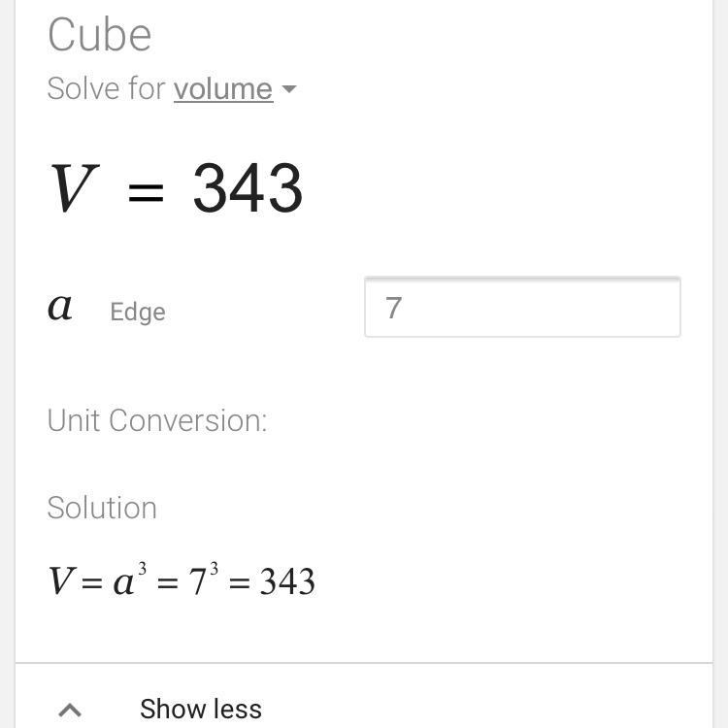Click the 7 value in Edge box
This screenshot has height=728, width=728.
pyautogui.click(x=393, y=308)
